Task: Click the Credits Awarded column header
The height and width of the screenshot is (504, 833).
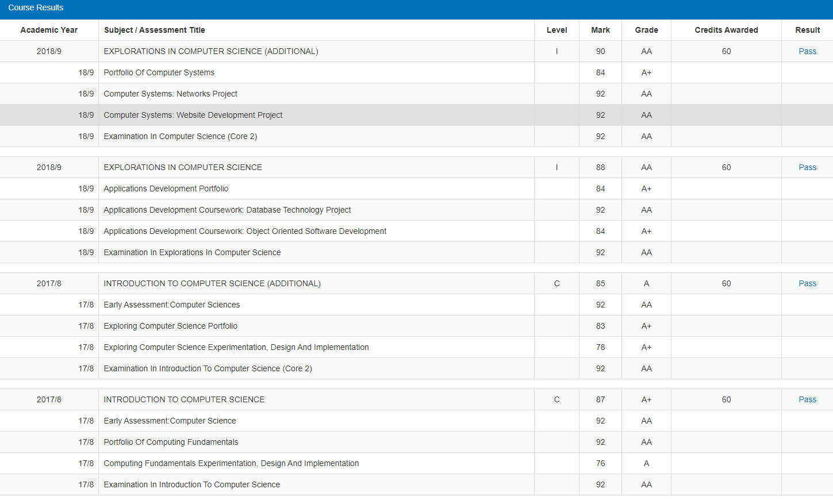Action: click(726, 30)
